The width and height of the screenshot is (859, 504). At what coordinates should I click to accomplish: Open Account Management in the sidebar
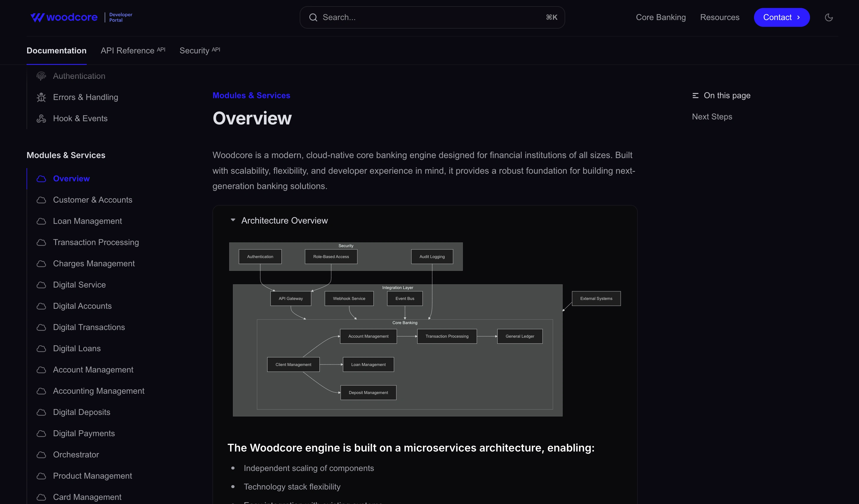(x=93, y=370)
